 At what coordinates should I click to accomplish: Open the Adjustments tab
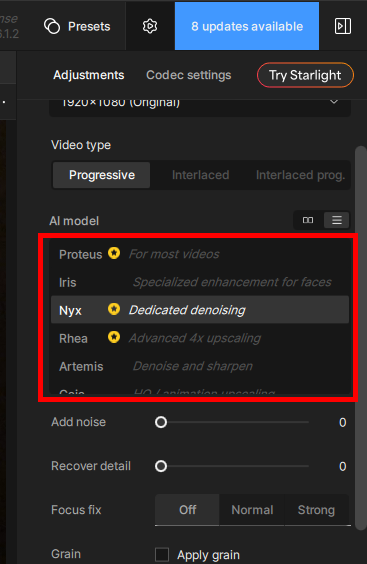click(89, 75)
